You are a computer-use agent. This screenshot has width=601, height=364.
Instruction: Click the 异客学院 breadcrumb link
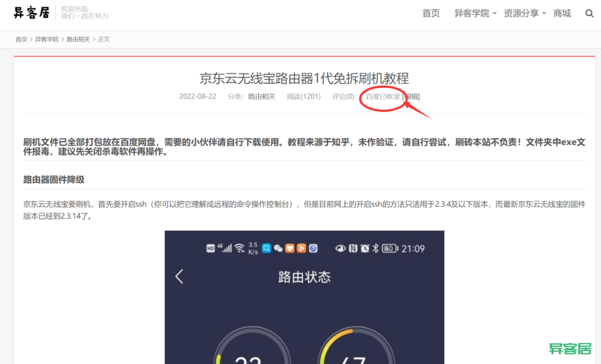pyautogui.click(x=47, y=39)
